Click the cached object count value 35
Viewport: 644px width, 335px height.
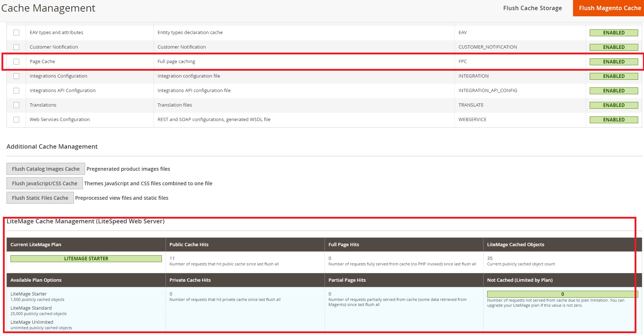[x=490, y=259]
